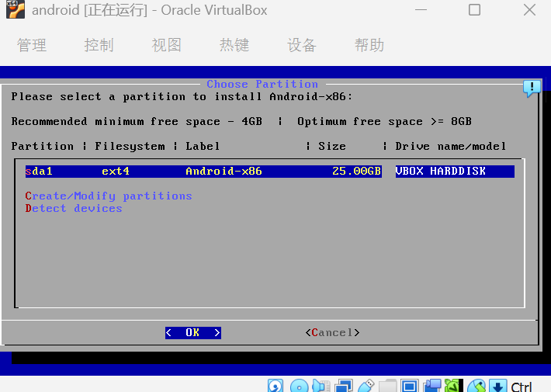Click the audio status icon
Viewport: 551px width, 392px height.
point(321,386)
